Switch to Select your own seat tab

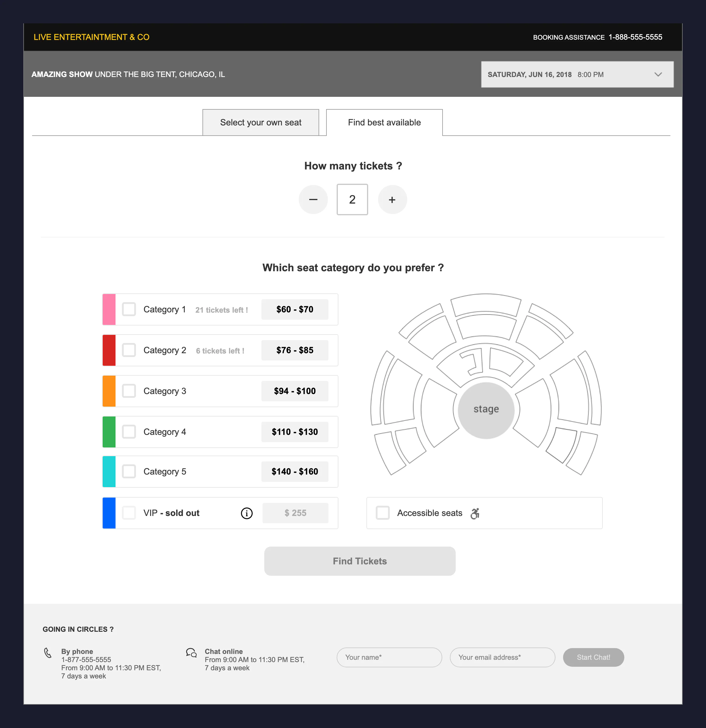[261, 122]
